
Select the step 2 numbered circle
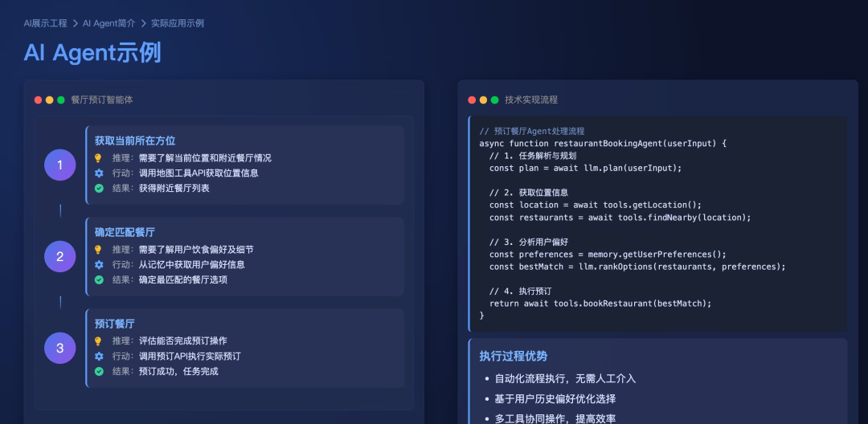(x=59, y=257)
